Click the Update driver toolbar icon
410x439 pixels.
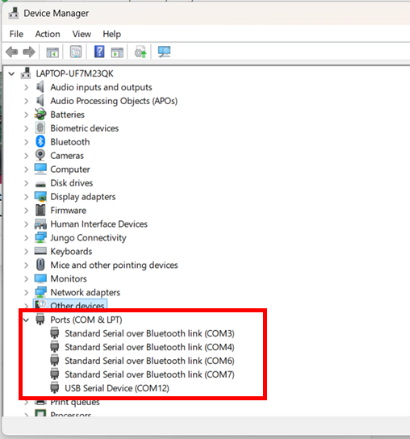pos(140,52)
